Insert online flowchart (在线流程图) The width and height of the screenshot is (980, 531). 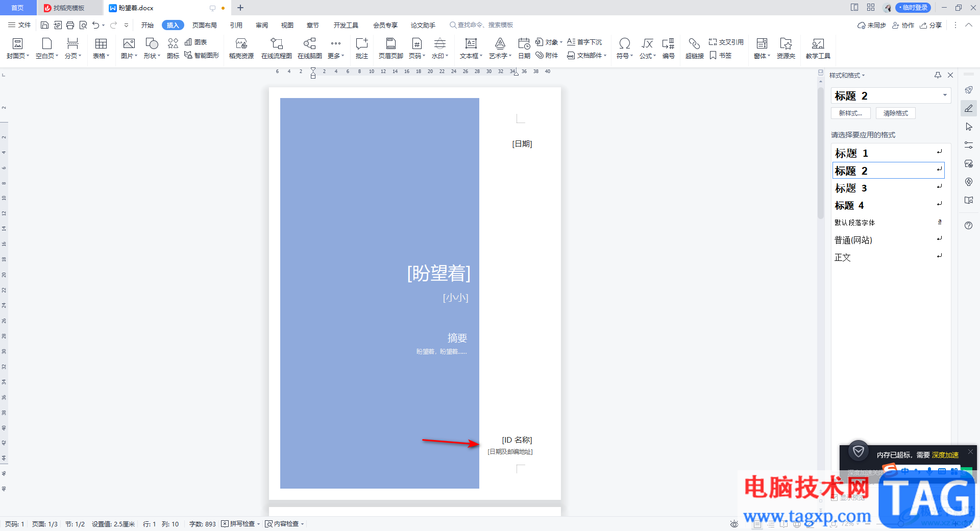point(277,49)
